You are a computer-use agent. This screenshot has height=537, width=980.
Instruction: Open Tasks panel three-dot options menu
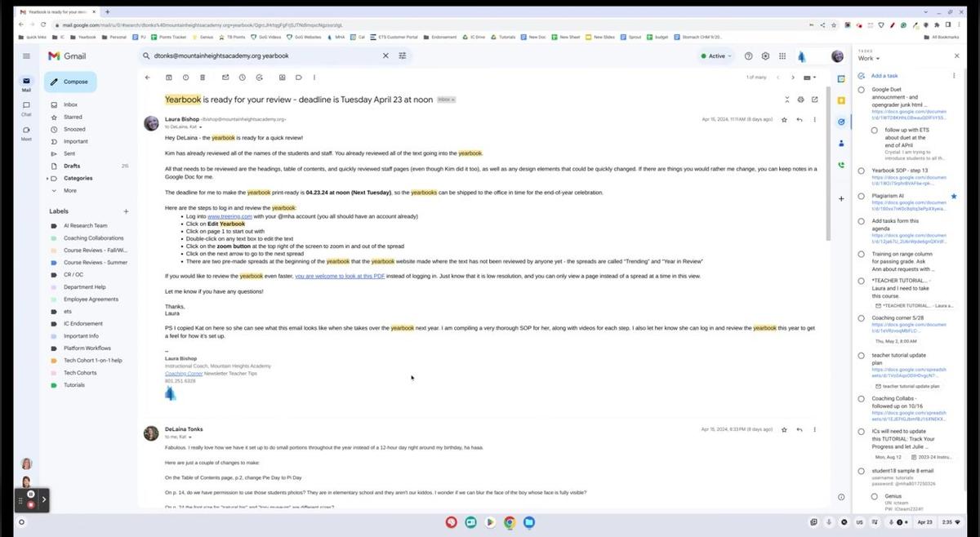[x=953, y=75]
